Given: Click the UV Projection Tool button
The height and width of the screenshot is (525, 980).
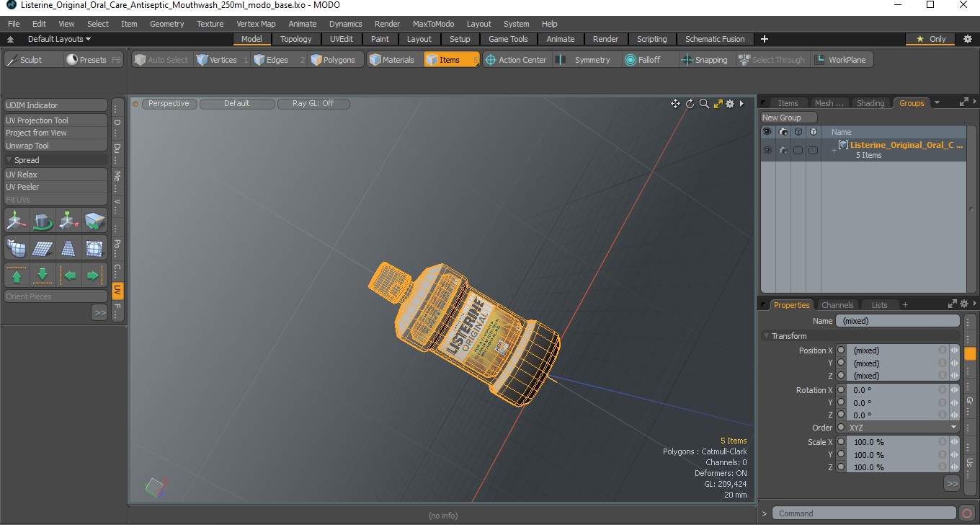Looking at the screenshot, I should [55, 120].
